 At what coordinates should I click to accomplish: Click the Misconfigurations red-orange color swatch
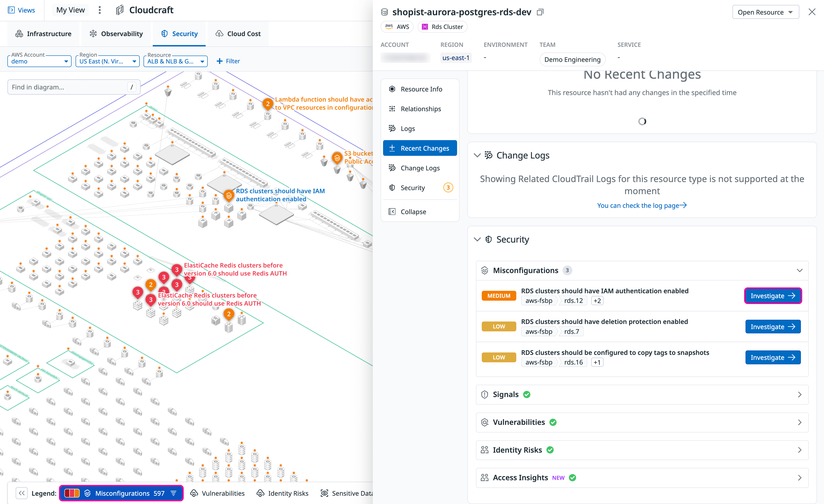click(x=72, y=493)
